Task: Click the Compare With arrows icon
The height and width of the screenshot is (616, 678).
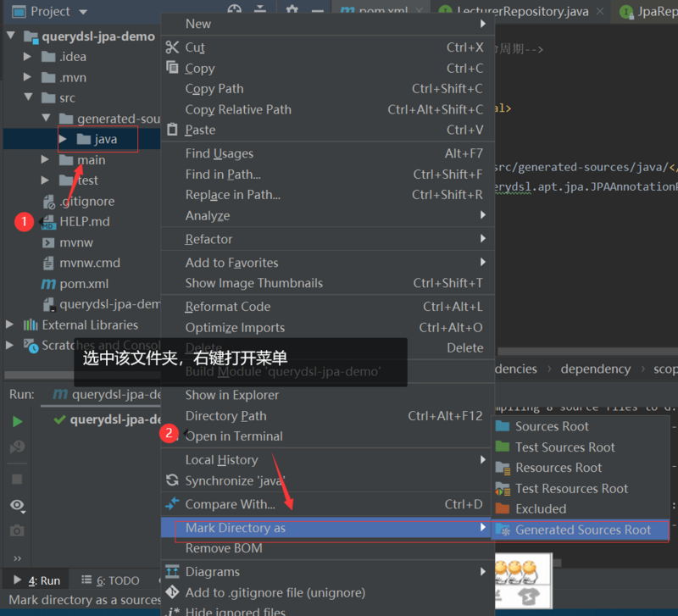Action: coord(172,503)
